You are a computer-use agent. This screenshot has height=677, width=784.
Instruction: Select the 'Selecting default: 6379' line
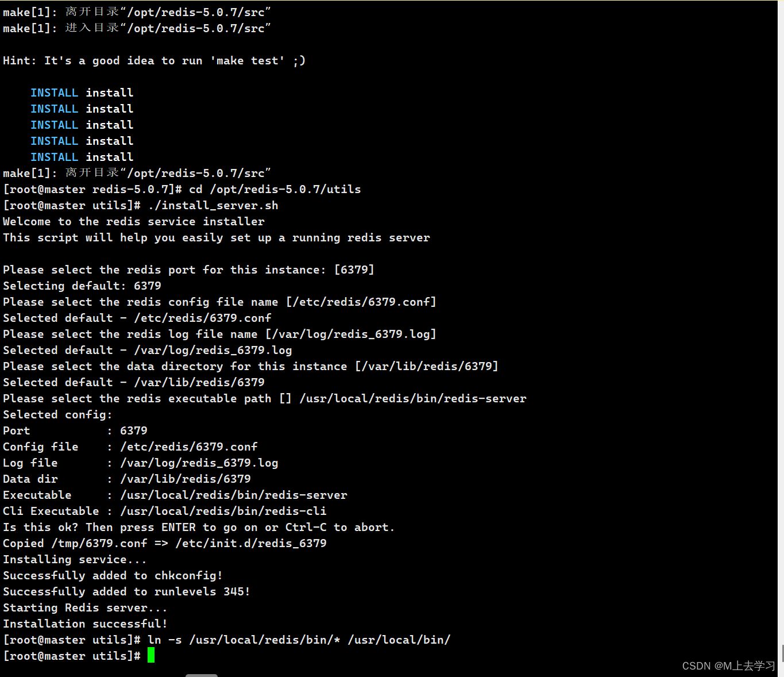point(82,286)
